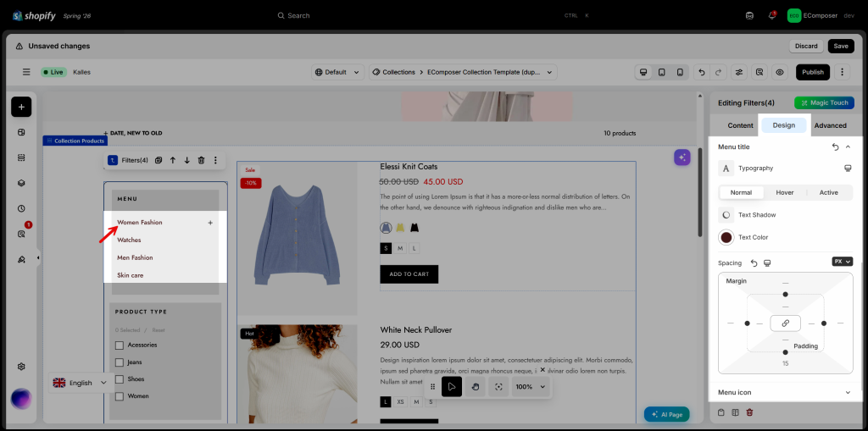
Task: Open the page settings sliders icon
Action: [x=739, y=72]
